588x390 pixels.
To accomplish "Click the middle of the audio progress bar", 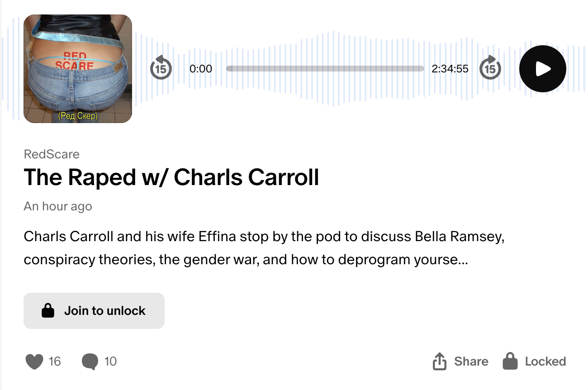I will pyautogui.click(x=325, y=69).
